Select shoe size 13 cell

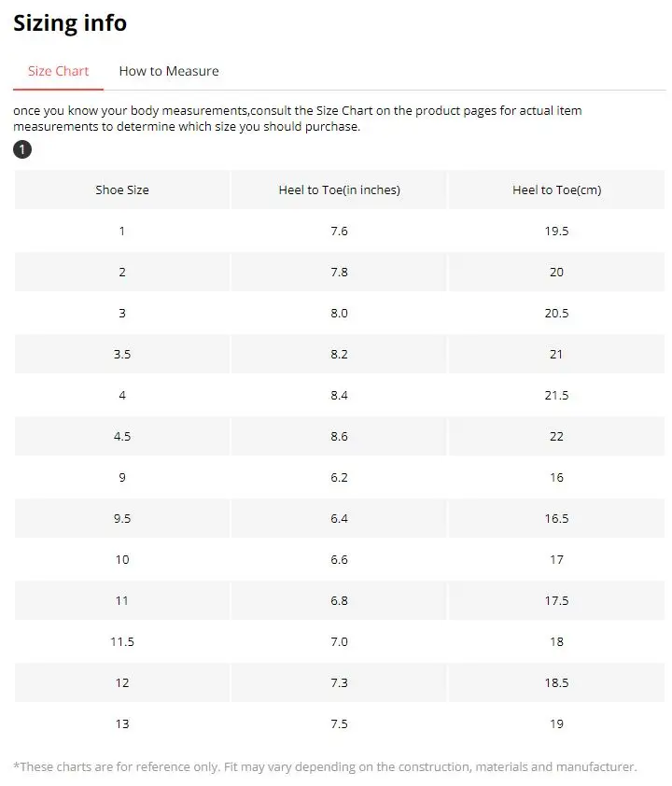[x=122, y=723]
